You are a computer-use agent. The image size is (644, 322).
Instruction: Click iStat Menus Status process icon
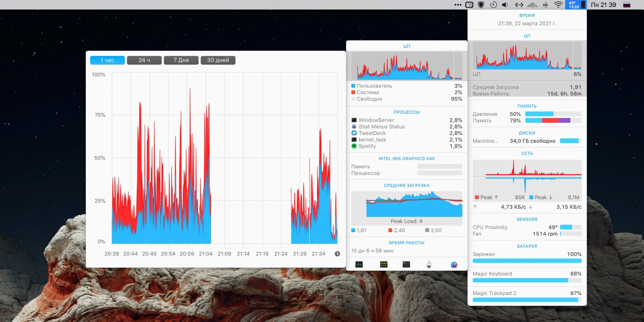(354, 126)
